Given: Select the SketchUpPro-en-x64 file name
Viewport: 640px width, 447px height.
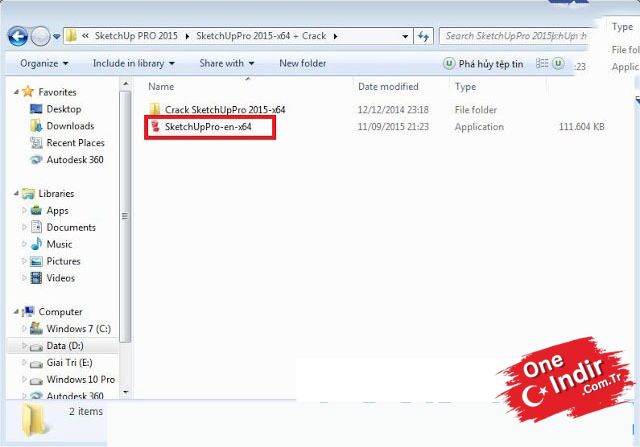Looking at the screenshot, I should tap(208, 127).
